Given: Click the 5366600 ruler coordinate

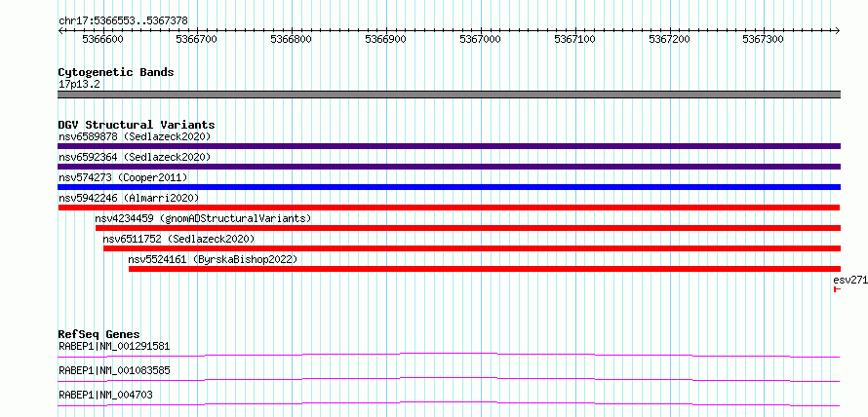Looking at the screenshot, I should 103,39.
